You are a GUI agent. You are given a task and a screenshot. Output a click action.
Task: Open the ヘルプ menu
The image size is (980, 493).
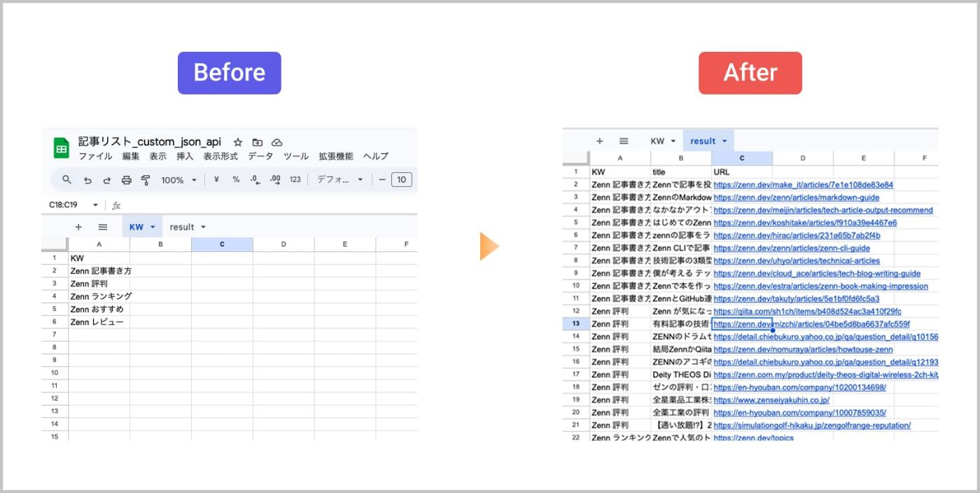376,156
